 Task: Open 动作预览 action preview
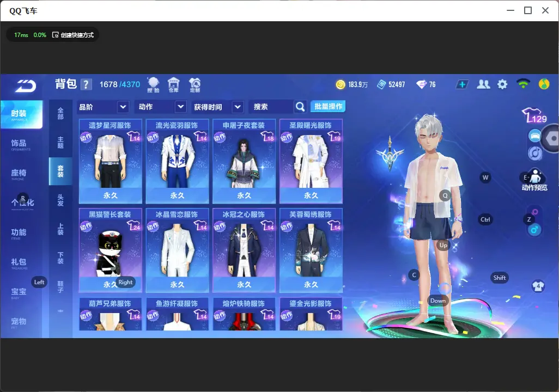[x=534, y=180]
